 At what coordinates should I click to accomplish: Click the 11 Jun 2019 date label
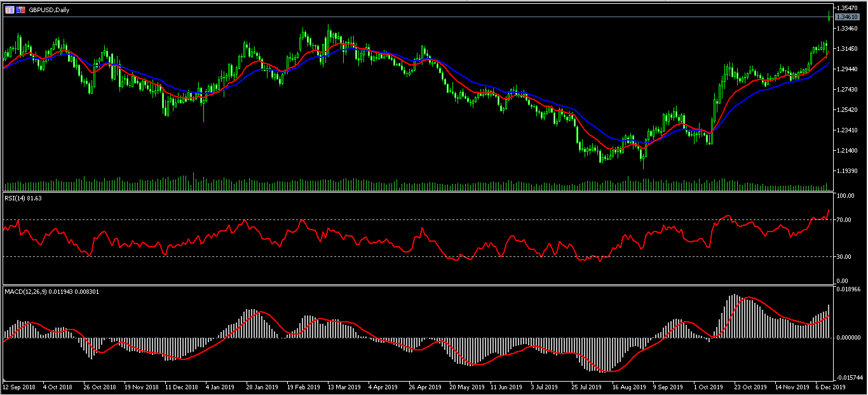pyautogui.click(x=506, y=387)
